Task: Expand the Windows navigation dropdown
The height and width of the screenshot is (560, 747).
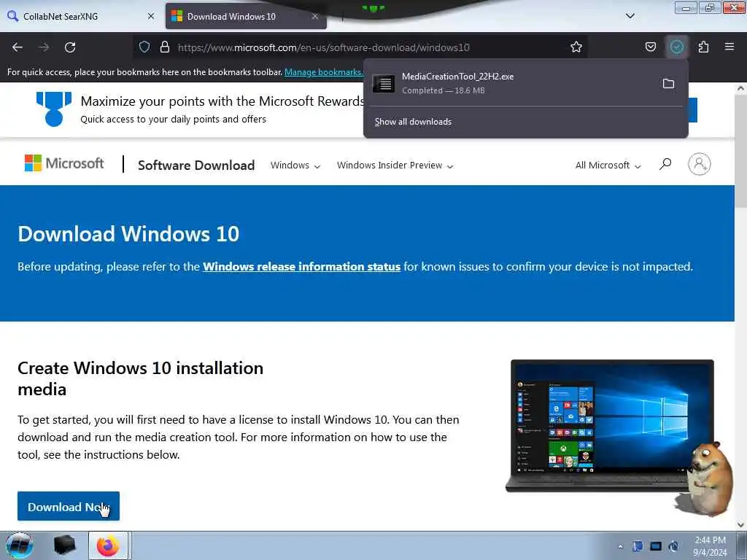Action: click(295, 166)
